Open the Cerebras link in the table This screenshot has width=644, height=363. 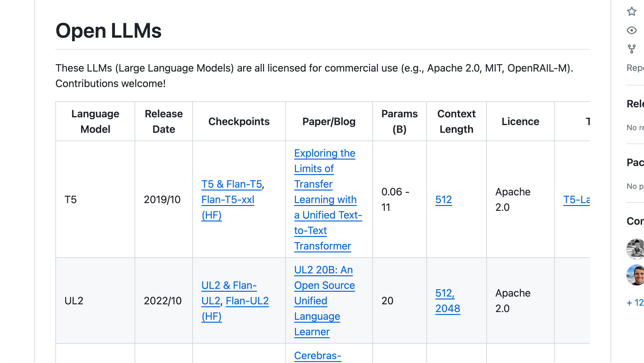tap(317, 356)
